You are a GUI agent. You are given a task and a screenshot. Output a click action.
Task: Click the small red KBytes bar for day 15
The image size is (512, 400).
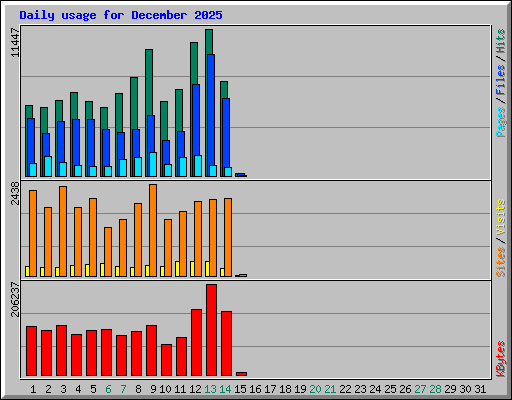click(241, 374)
